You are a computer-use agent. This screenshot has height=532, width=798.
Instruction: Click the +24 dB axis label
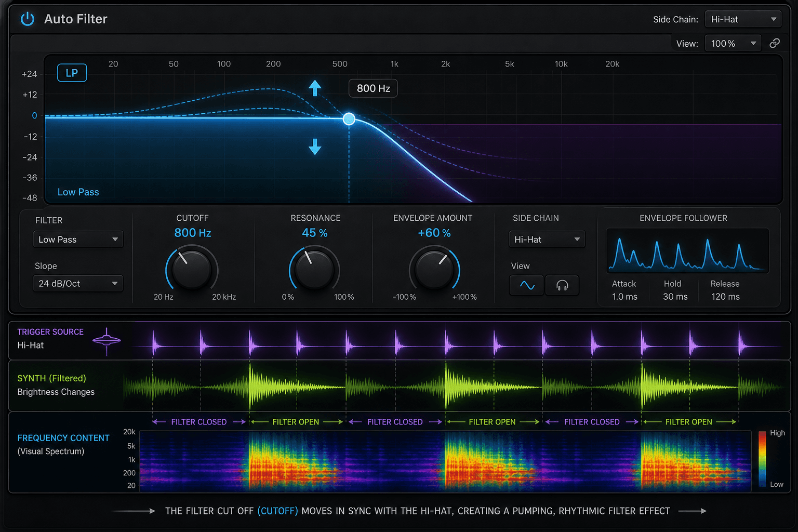pyautogui.click(x=30, y=74)
